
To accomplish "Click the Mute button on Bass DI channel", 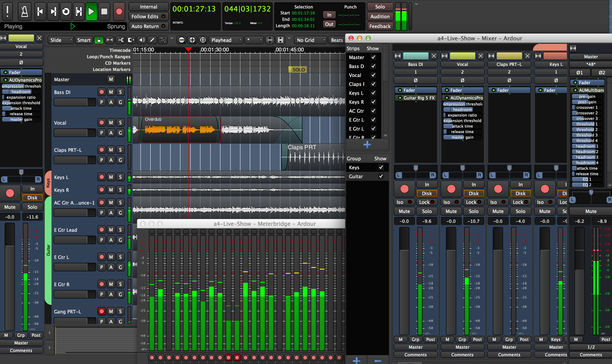I will 403,211.
